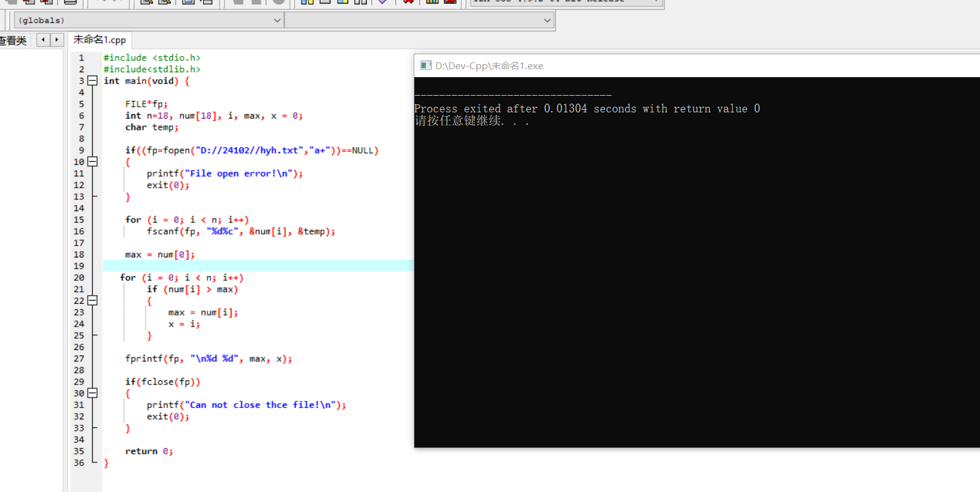This screenshot has width=980, height=492.
Task: Click the 'if (num[i] > max)' condition
Action: (x=192, y=289)
